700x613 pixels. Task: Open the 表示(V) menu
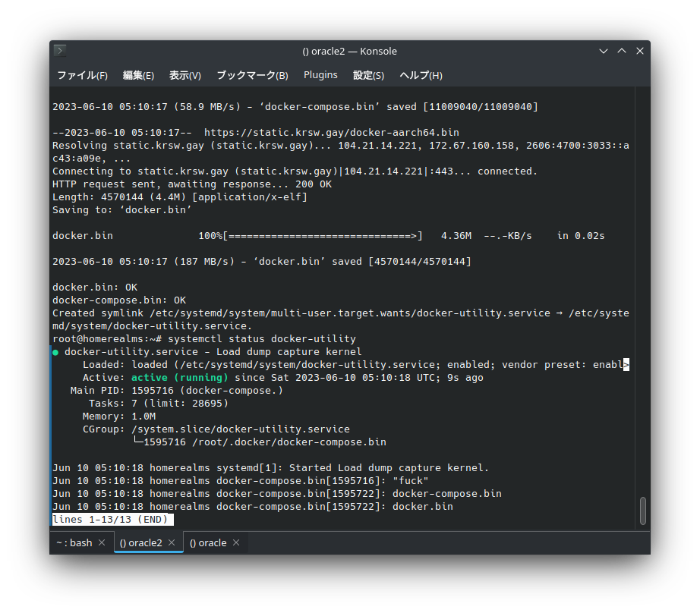[184, 75]
